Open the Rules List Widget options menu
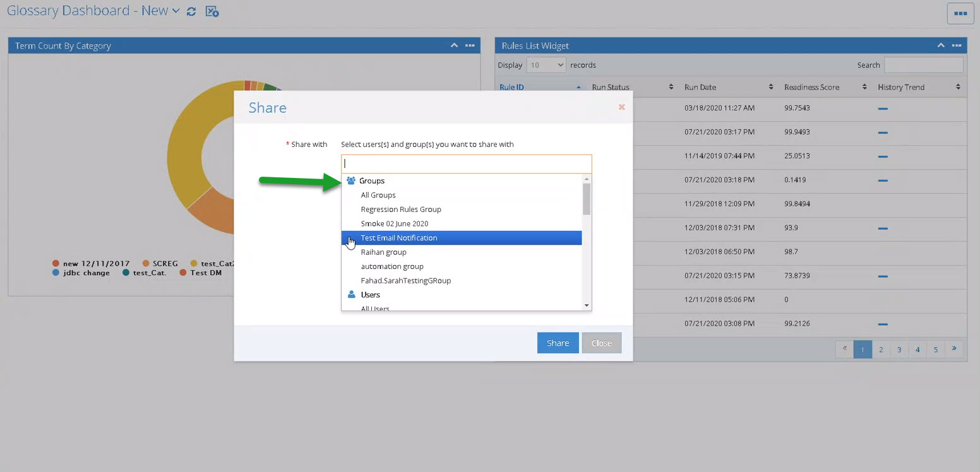This screenshot has height=472, width=980. tap(957, 45)
